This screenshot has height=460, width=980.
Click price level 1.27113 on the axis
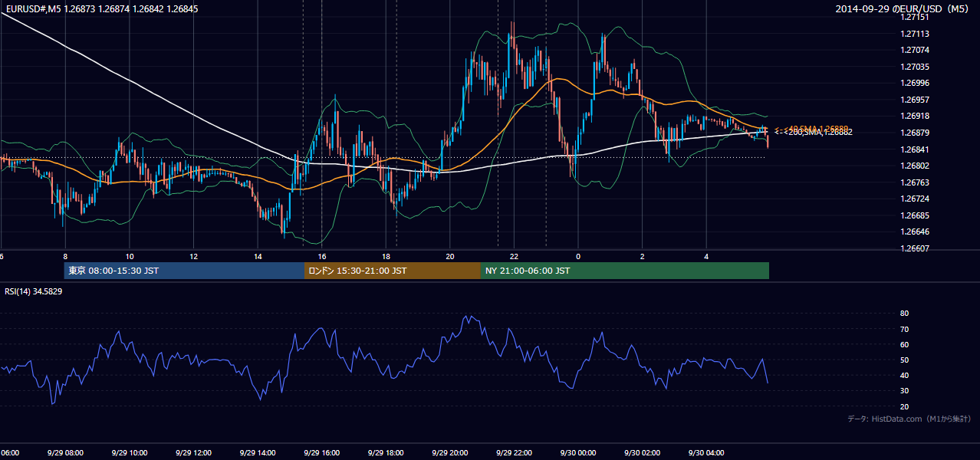tap(915, 34)
